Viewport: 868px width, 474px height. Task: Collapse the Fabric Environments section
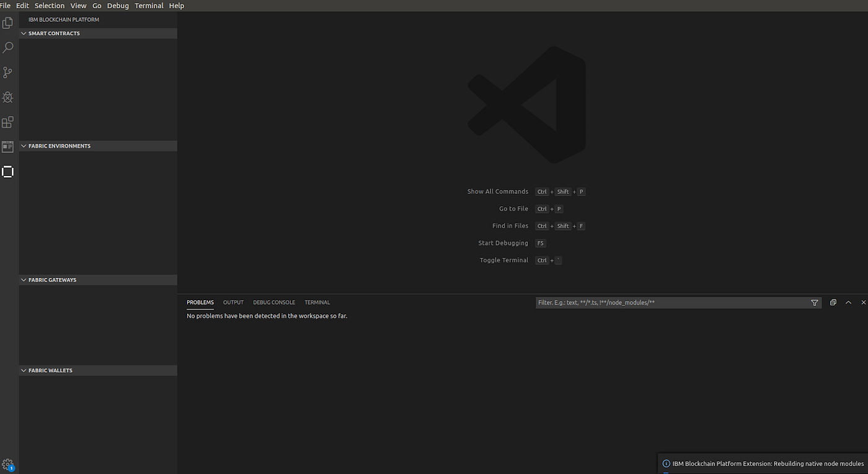point(24,145)
